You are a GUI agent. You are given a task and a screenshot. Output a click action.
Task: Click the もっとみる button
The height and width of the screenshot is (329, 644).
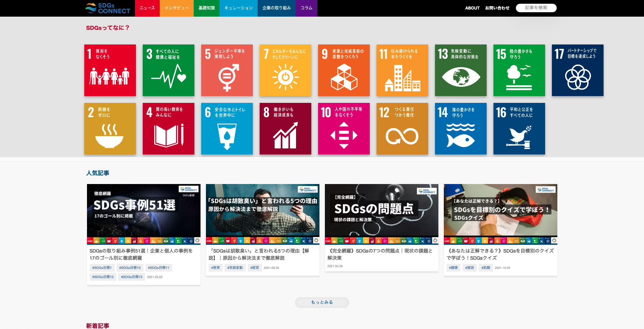point(322,302)
